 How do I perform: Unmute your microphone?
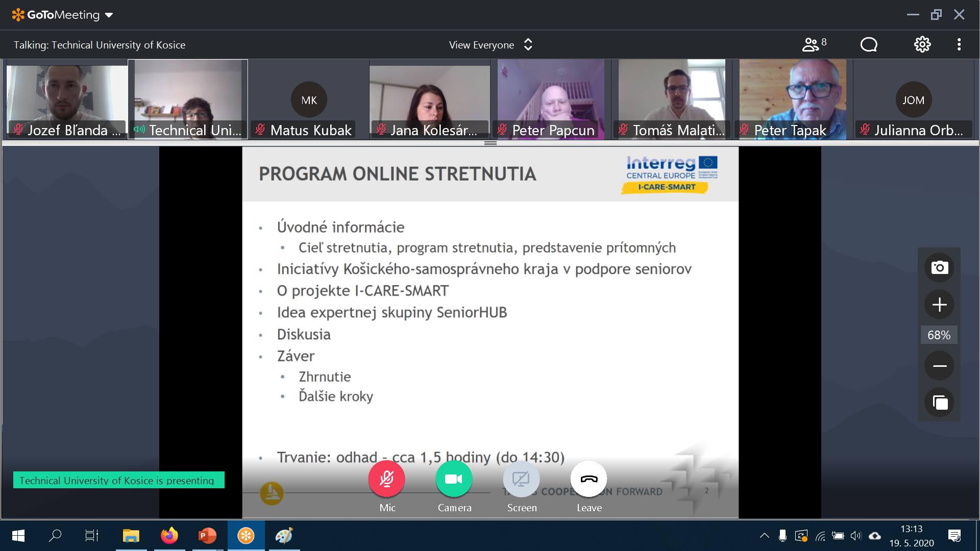click(386, 479)
